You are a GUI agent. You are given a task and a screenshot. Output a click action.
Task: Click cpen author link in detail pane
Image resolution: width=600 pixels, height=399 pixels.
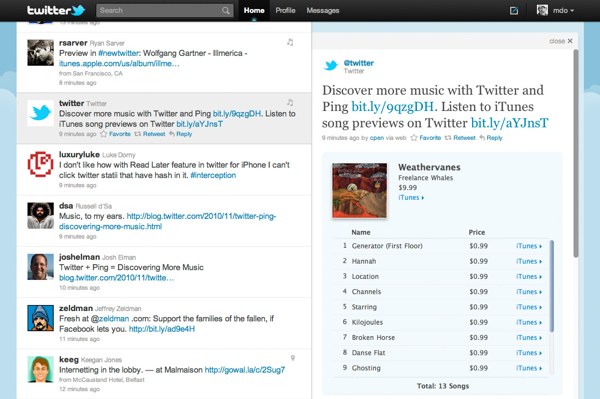pyautogui.click(x=377, y=138)
